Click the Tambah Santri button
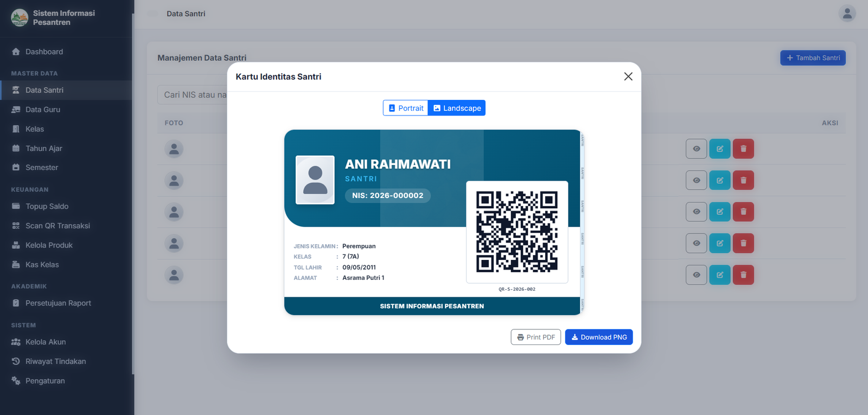The image size is (868, 415). 813,58
